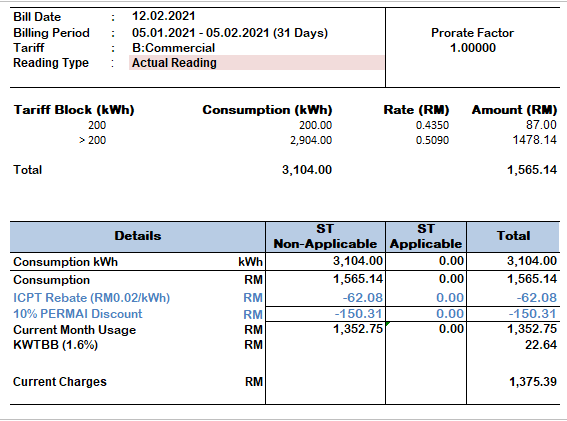
Task: Select the ST Non-Applicable column header
Action: (x=325, y=237)
